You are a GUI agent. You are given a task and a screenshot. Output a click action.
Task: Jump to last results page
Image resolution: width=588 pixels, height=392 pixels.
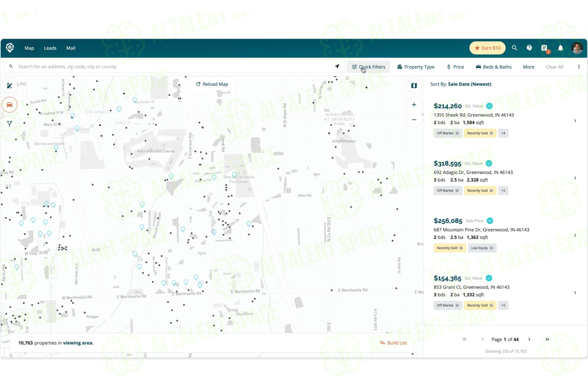point(547,339)
